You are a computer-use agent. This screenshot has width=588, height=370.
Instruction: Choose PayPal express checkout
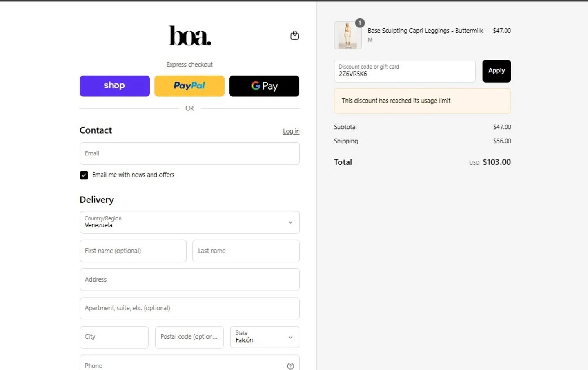(189, 86)
